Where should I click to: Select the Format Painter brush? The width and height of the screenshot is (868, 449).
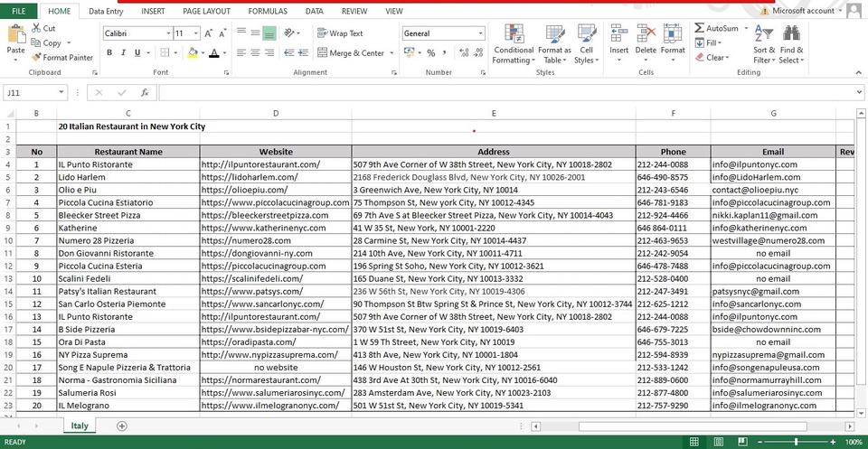pyautogui.click(x=36, y=57)
